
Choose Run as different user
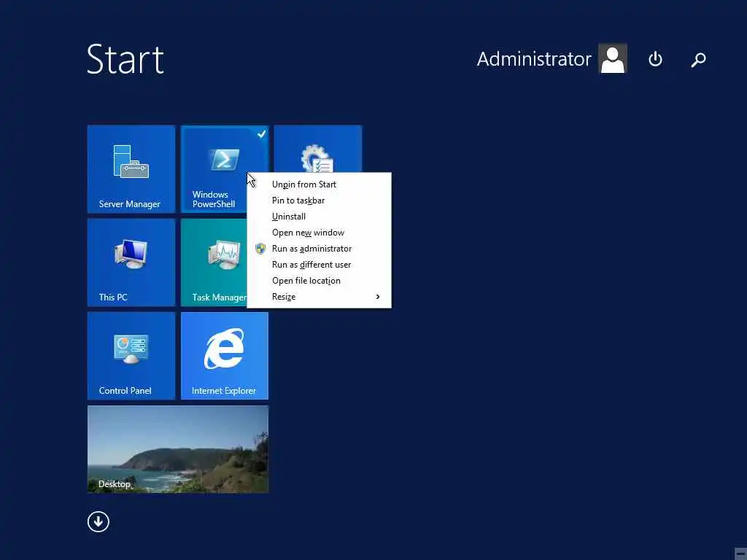(x=320, y=265)
